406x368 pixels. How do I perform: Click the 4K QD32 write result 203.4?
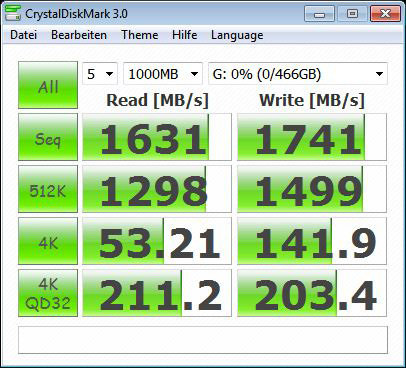312,293
